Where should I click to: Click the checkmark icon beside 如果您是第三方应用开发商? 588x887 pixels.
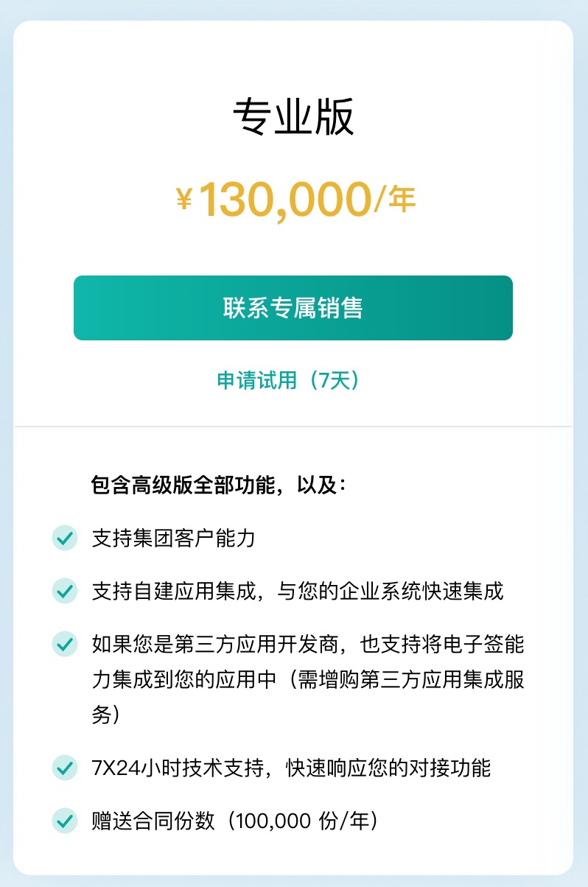pos(65,645)
